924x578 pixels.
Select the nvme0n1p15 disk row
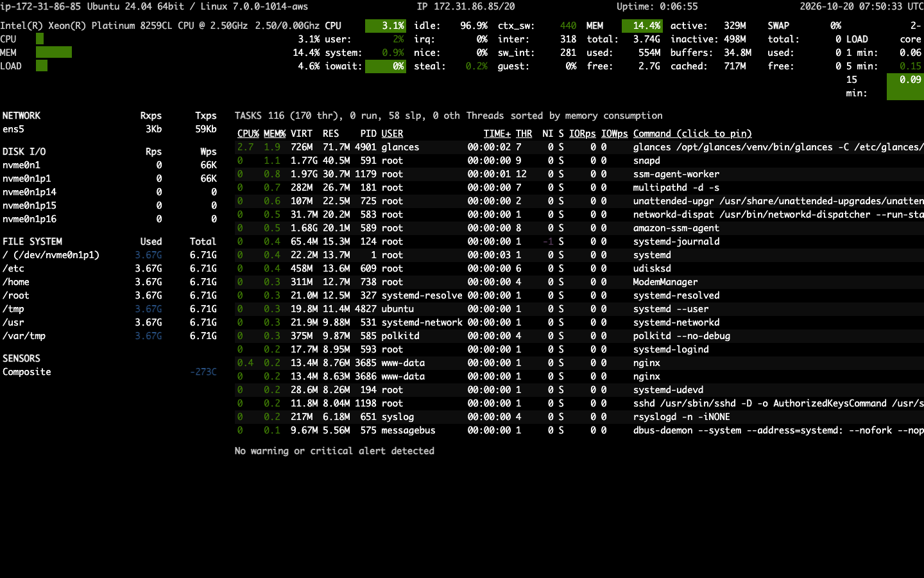coord(109,206)
